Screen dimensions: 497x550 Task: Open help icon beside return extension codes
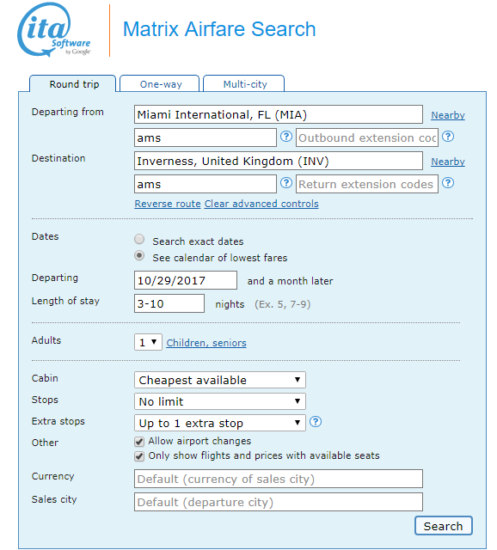(448, 183)
